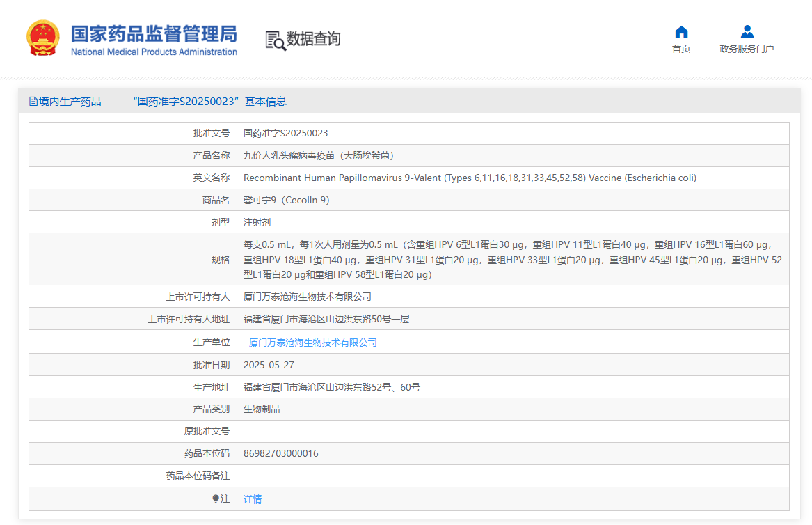
Task: Click the 政务服务门户 user icon
Action: click(747, 31)
